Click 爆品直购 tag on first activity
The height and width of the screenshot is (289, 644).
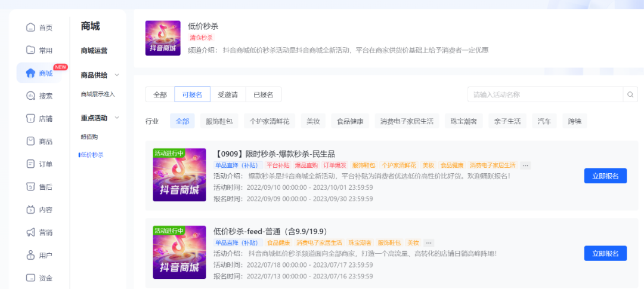point(306,165)
